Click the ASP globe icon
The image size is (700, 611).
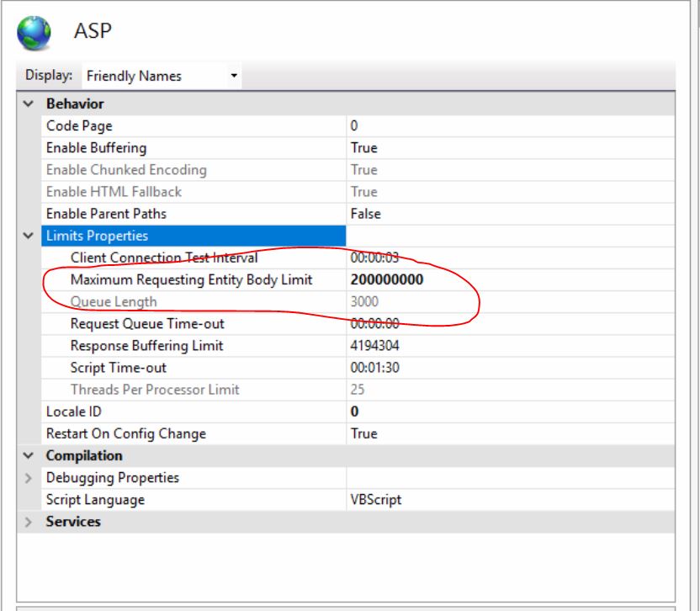[x=34, y=33]
